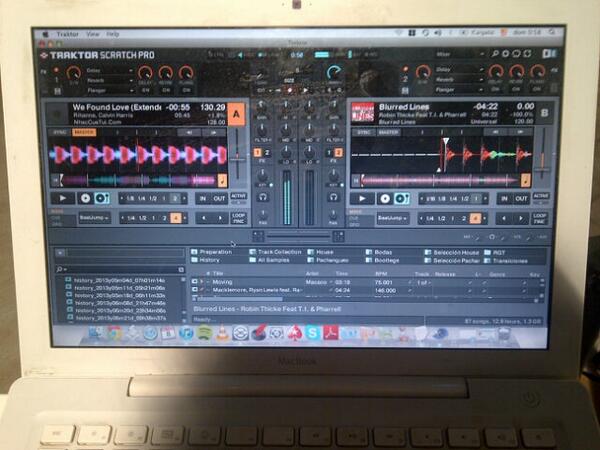Toggle MASTER on Deck B
Image resolution: width=600 pixels, height=450 pixels.
click(x=388, y=132)
